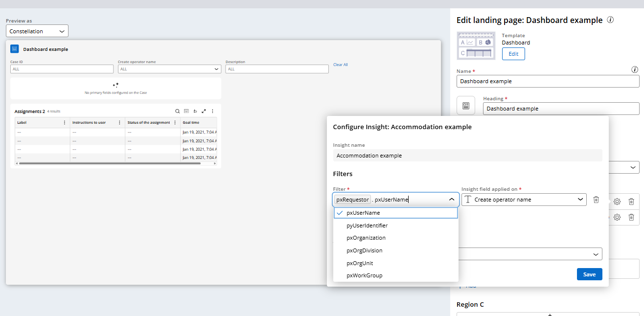Open settings gear for the first Region widget
Viewport: 644px width, 316px height.
[617, 201]
